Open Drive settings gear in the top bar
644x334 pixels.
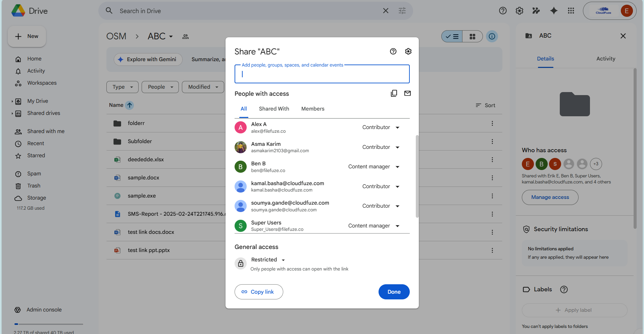(x=519, y=11)
